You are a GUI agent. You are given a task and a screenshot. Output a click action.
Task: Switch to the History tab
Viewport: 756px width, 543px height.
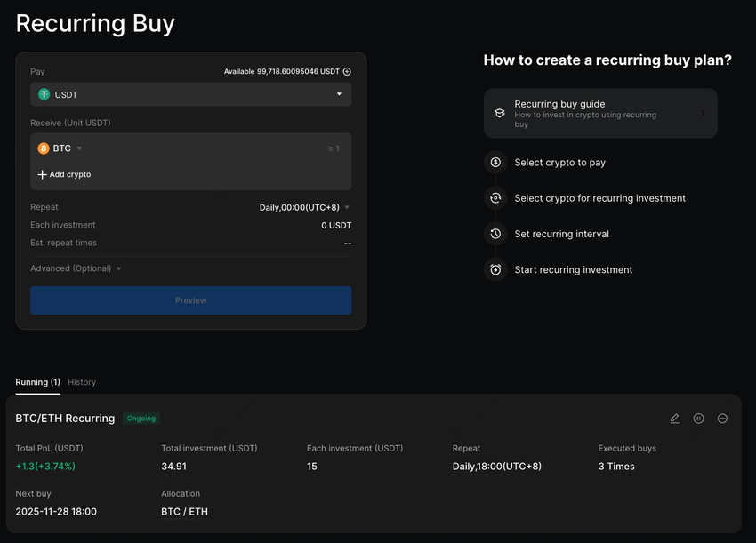82,382
